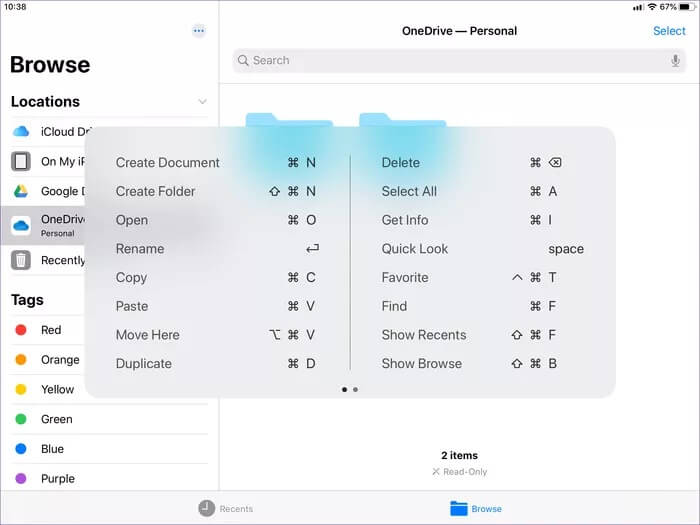Click the 10:38 clock in status bar
Viewport: 700px width, 525px height.
point(15,7)
